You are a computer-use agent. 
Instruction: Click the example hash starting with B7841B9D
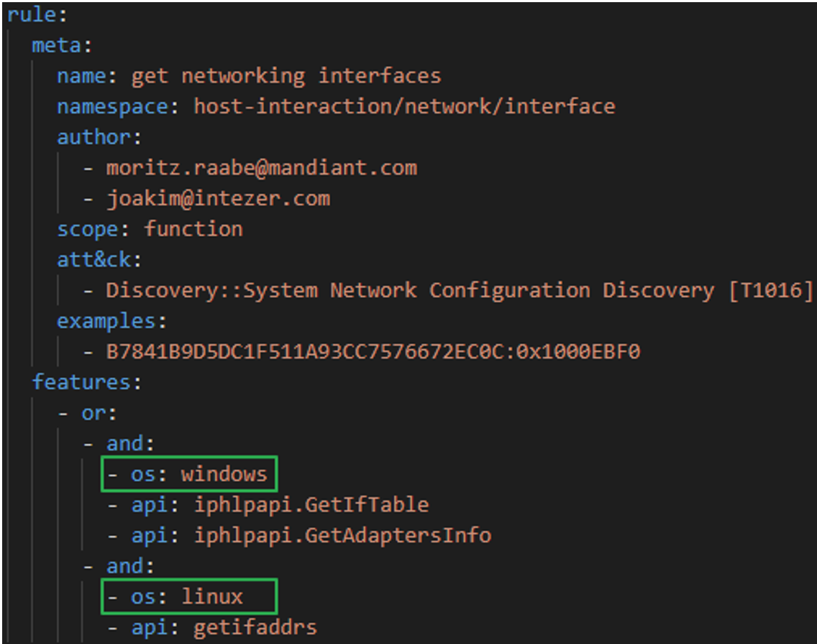(373, 352)
